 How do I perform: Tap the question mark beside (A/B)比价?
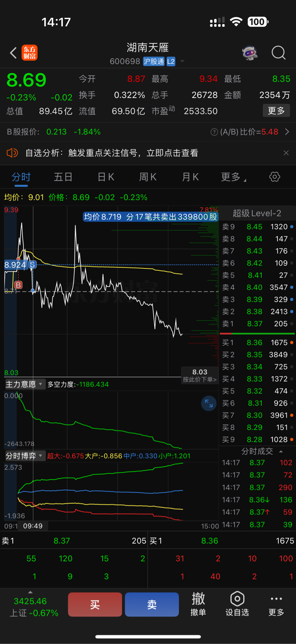click(214, 132)
